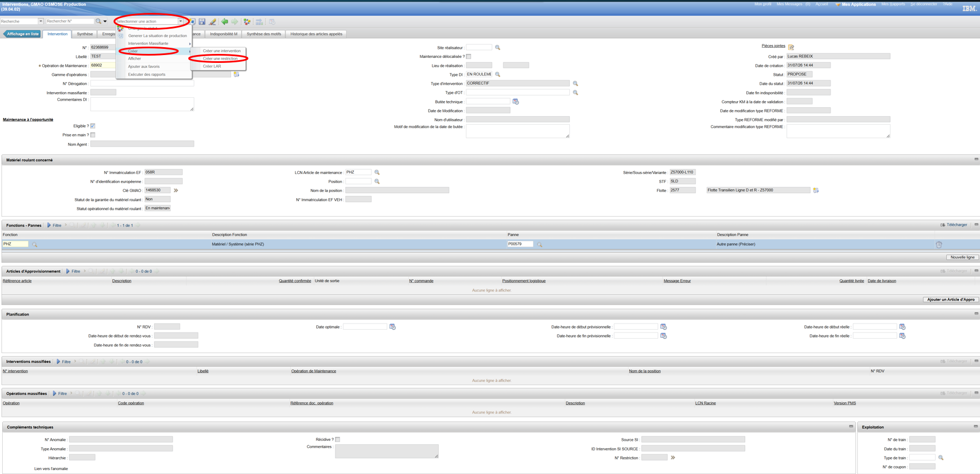Open the Sélectionner une action dropdown
Screen dimensions: 980x474
180,21
